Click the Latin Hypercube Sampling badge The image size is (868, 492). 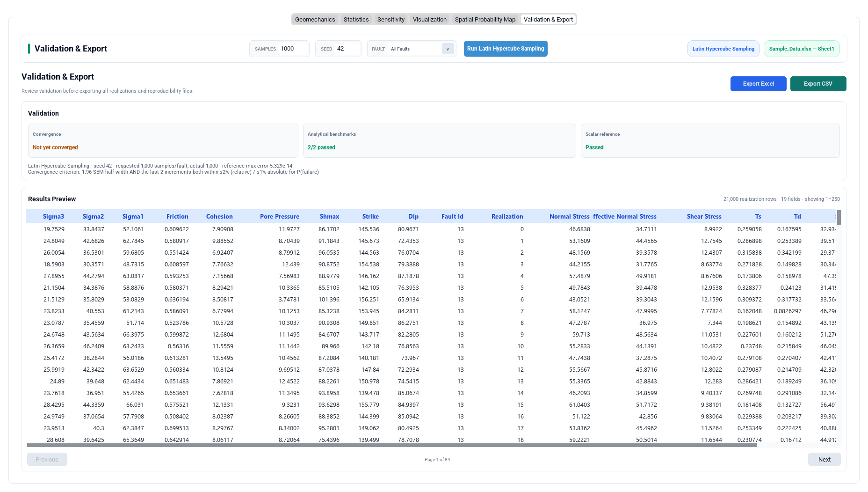coord(723,49)
